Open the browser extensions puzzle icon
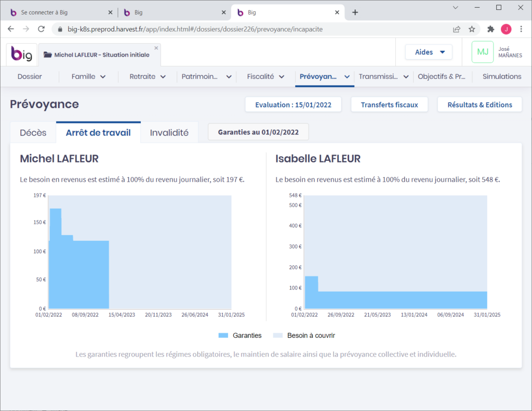Viewport: 532px width, 411px height. point(490,29)
